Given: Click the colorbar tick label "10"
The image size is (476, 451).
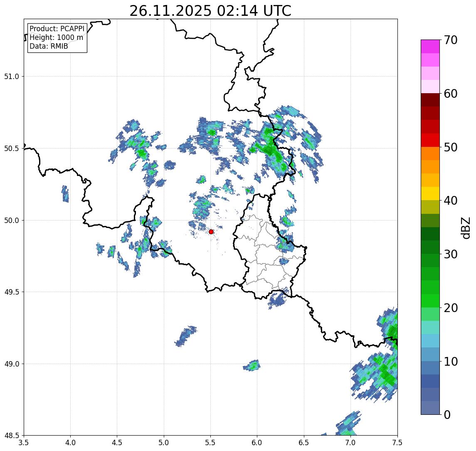Looking at the screenshot, I should pyautogui.click(x=451, y=362).
